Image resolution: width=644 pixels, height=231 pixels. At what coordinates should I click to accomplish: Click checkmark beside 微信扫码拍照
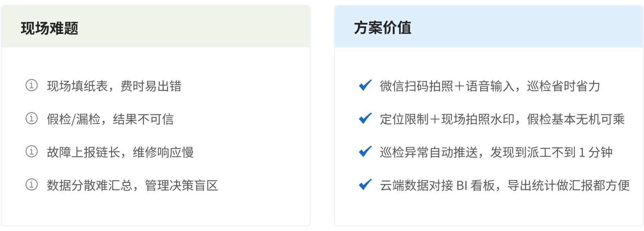[x=365, y=85]
